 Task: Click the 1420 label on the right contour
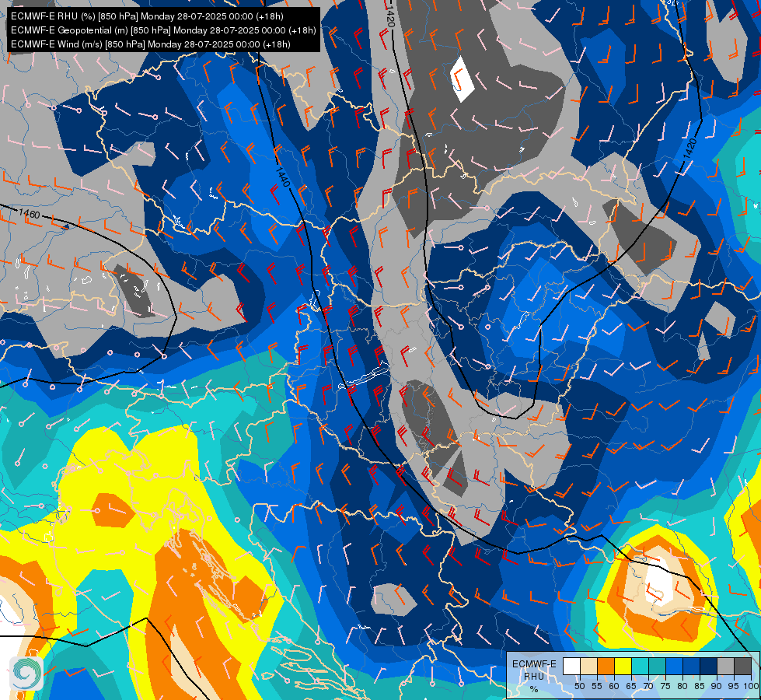click(x=689, y=148)
